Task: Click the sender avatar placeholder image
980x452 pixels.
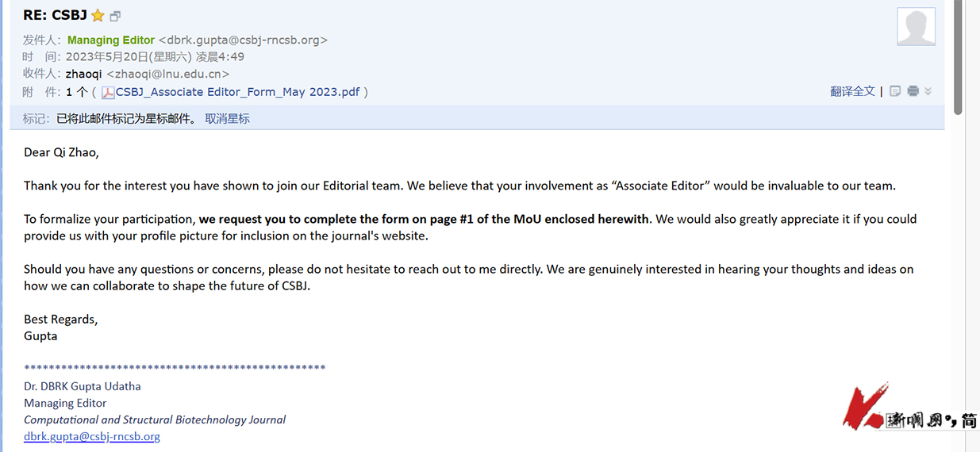Action: tap(916, 27)
